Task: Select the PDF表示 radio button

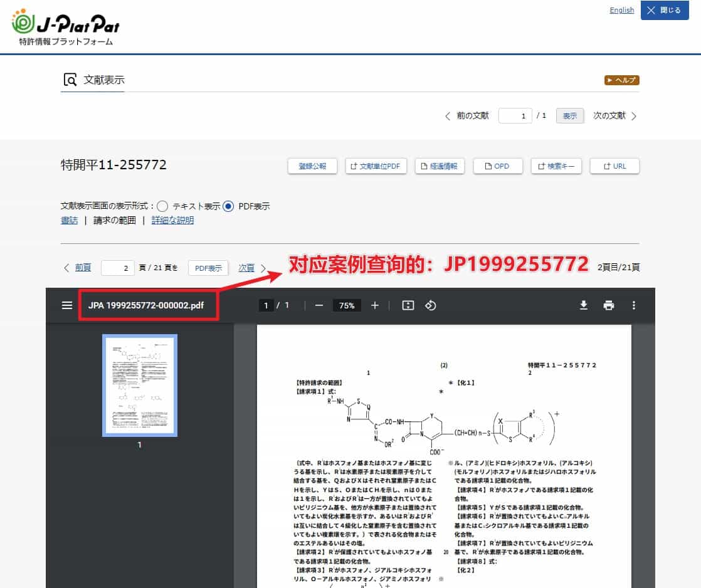Action: click(x=228, y=206)
